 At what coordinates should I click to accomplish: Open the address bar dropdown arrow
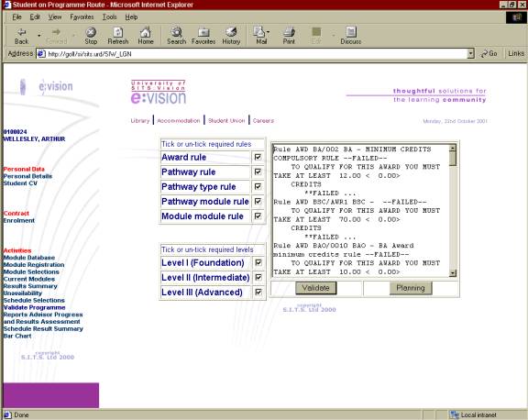pyautogui.click(x=470, y=54)
